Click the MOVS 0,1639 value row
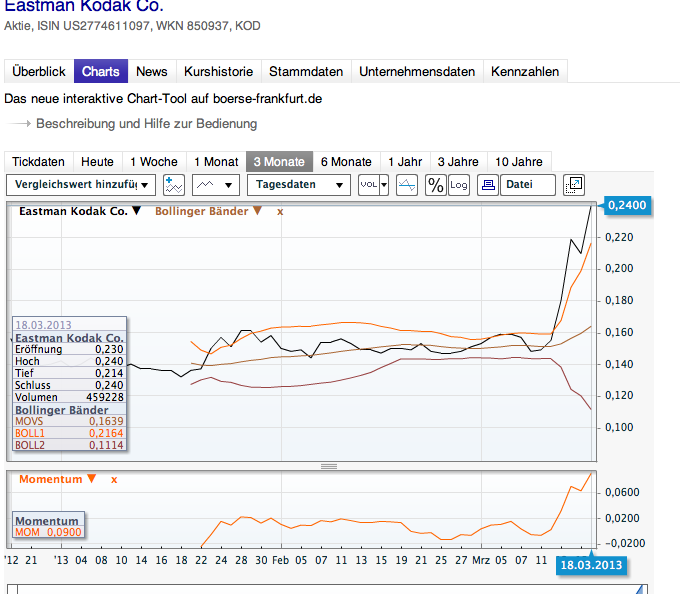 [x=69, y=421]
